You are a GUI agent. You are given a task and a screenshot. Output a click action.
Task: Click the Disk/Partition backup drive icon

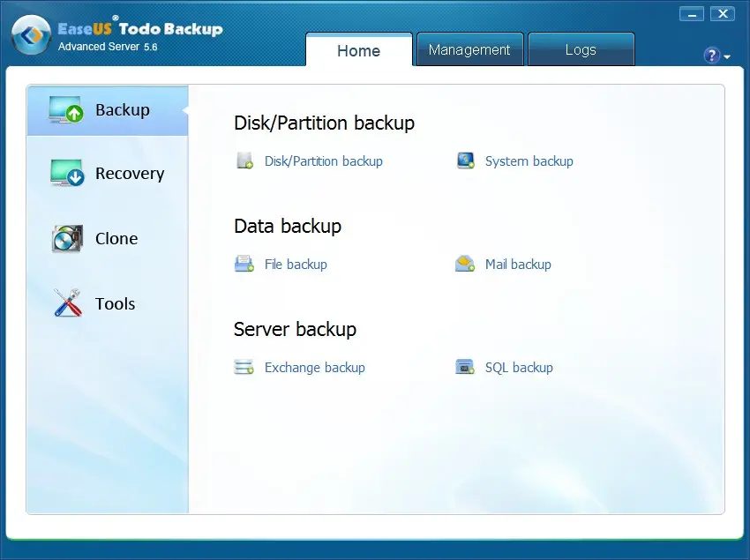tap(244, 161)
